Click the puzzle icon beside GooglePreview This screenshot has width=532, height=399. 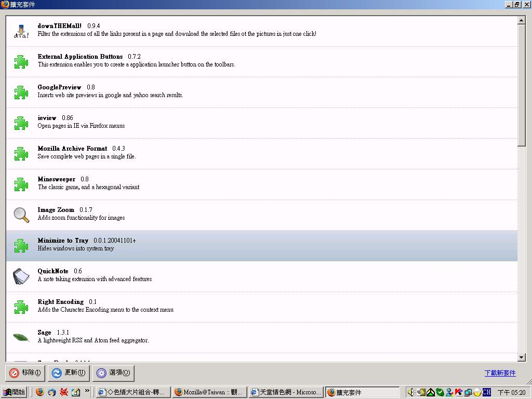tap(21, 92)
